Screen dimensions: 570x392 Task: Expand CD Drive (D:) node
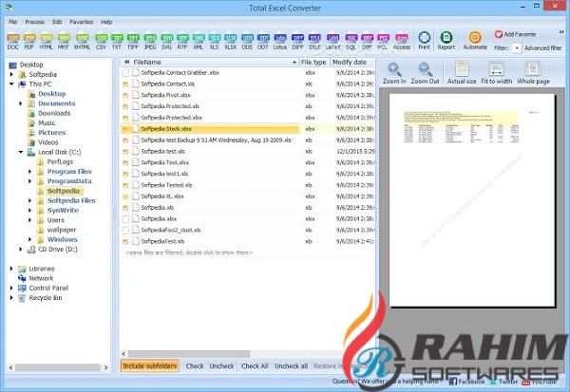coord(21,250)
